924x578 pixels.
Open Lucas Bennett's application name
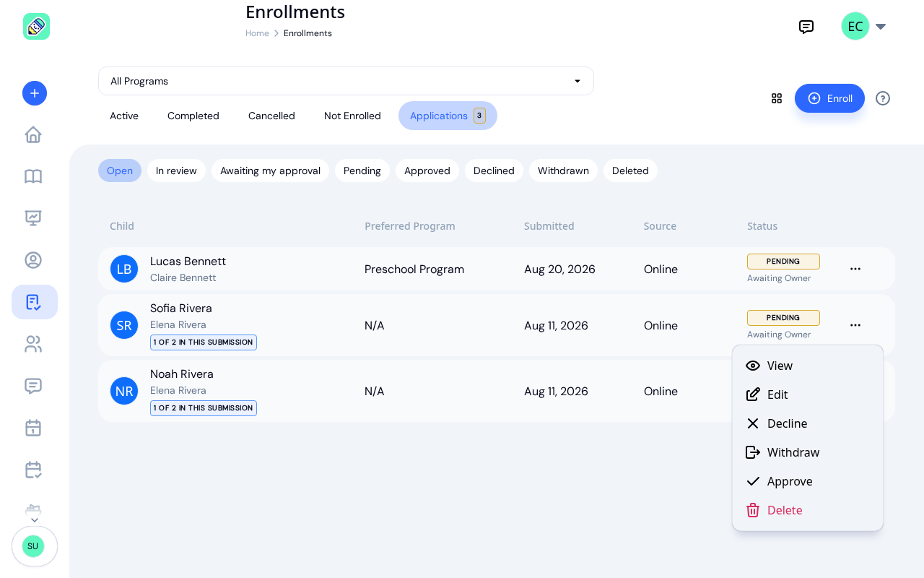(188, 262)
